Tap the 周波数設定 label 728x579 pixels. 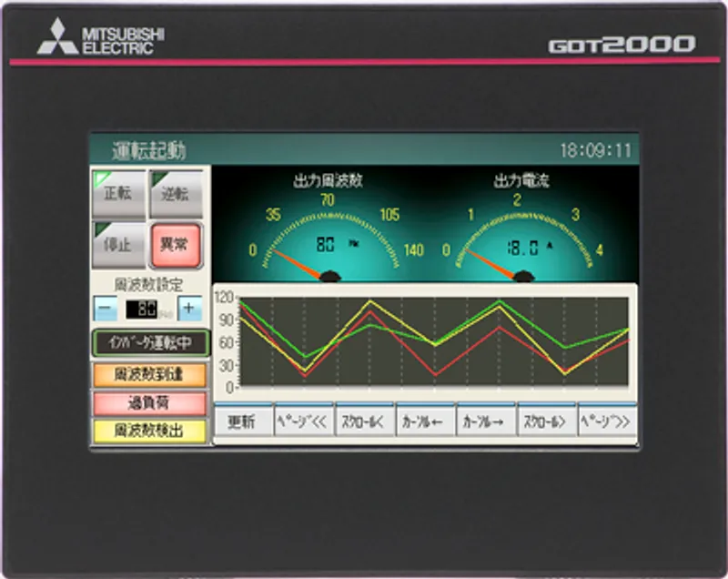(x=148, y=284)
